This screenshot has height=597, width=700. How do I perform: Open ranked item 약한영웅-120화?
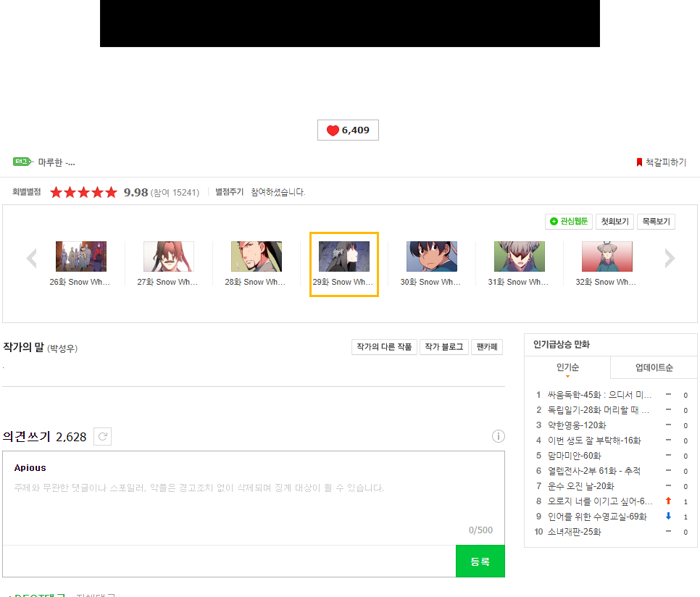coord(577,425)
